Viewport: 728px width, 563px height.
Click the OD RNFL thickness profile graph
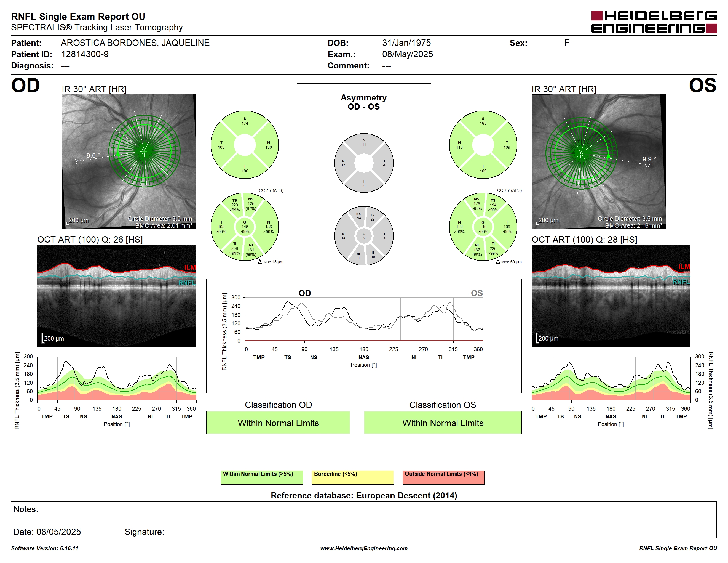coord(117,378)
